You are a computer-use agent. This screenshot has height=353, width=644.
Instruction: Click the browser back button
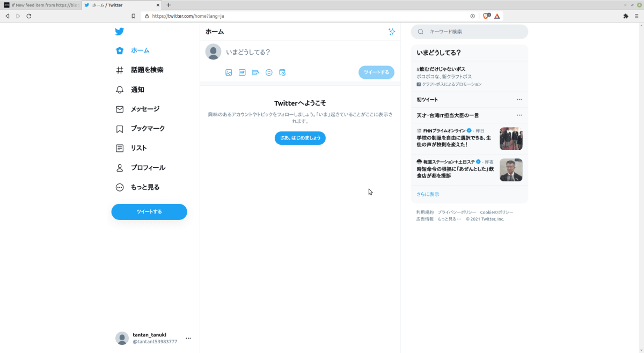pyautogui.click(x=7, y=16)
